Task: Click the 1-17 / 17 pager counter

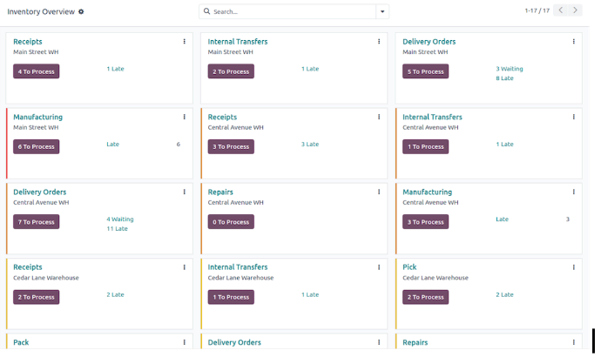Action: [537, 10]
